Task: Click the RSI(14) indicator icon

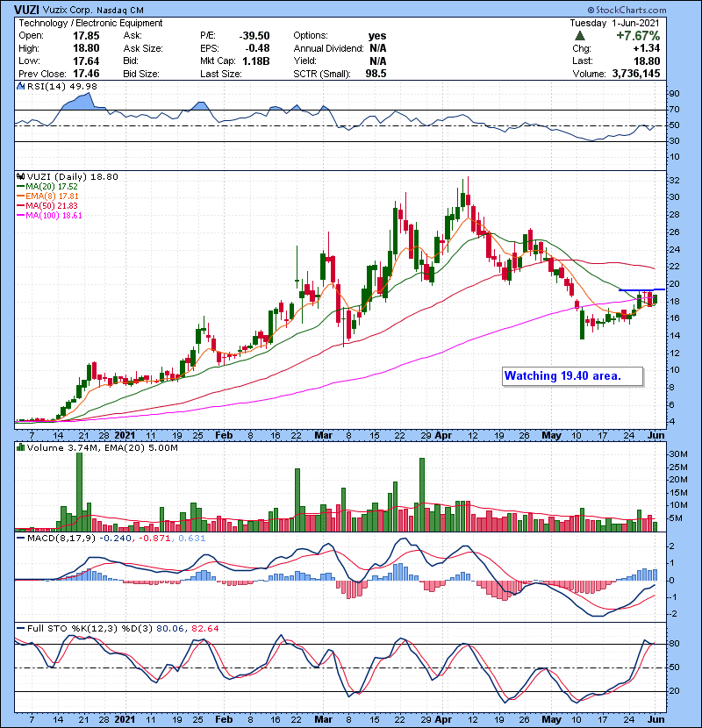Action: click(x=21, y=86)
